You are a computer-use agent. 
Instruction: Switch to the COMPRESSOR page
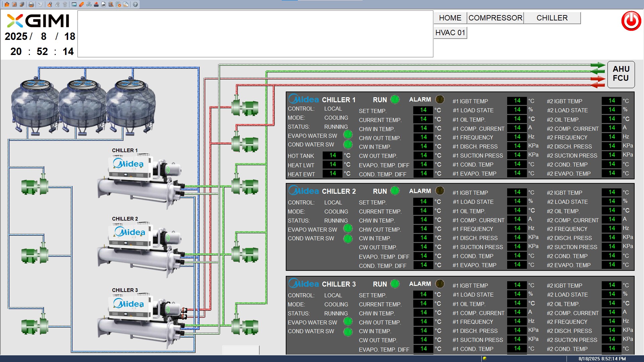pos(495,18)
